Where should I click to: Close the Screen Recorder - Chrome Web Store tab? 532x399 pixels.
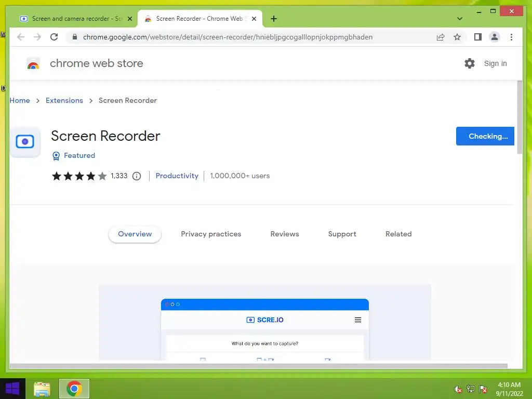click(x=254, y=19)
